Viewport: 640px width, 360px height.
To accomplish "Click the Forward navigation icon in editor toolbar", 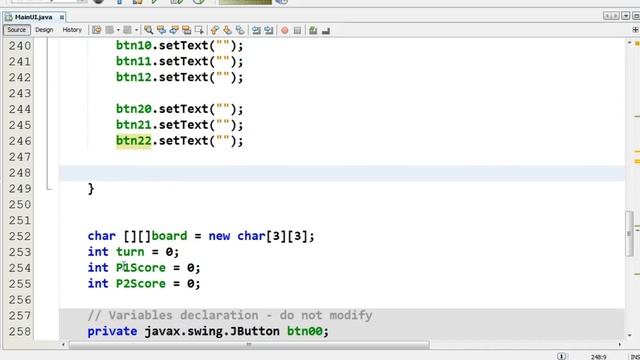I will (127, 30).
